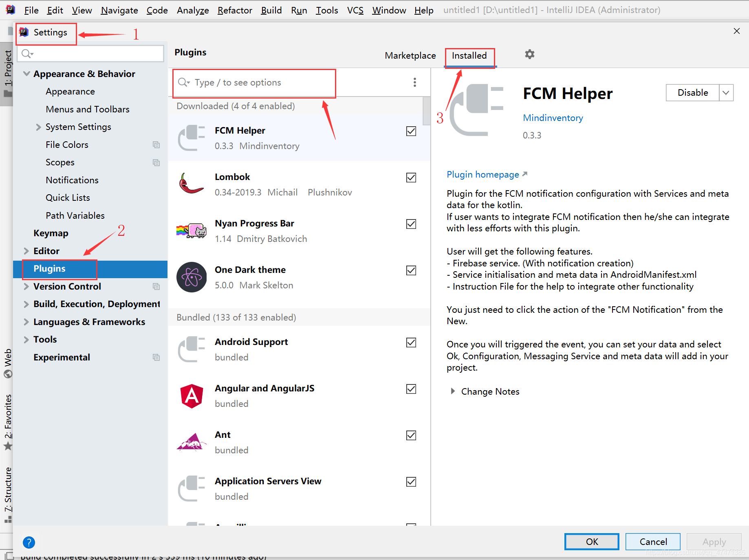Toggle the Angular and AngularJS checkbox

(411, 389)
